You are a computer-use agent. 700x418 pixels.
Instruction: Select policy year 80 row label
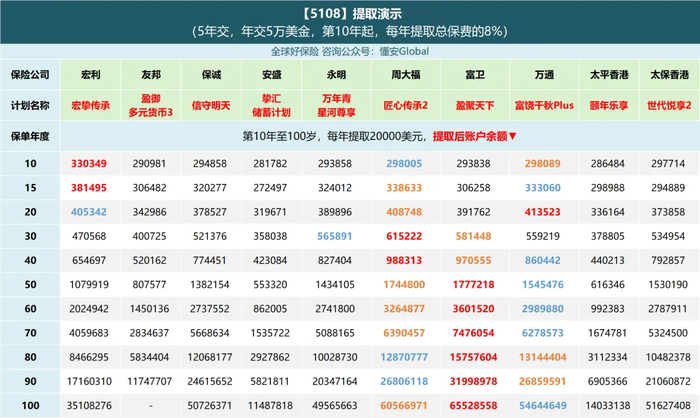(30, 357)
